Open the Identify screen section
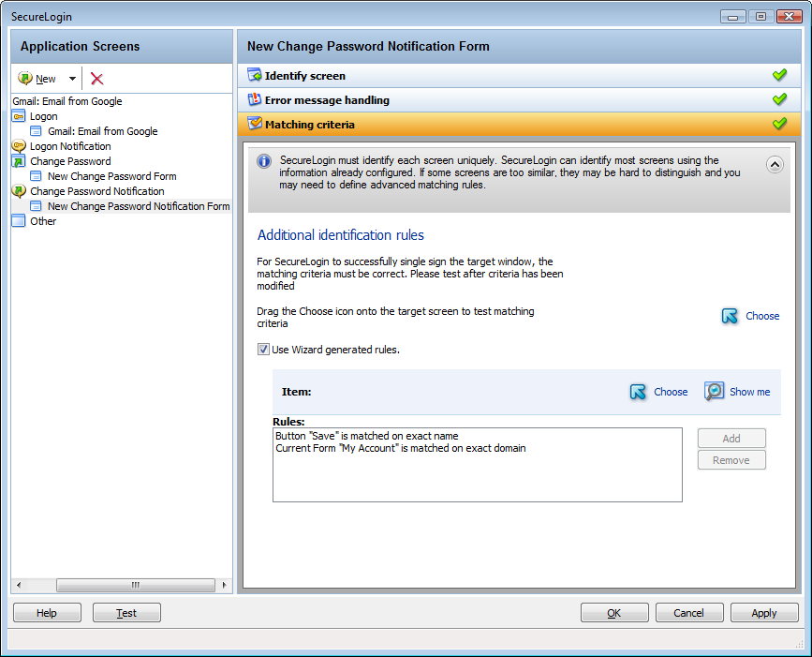The height and width of the screenshot is (657, 812). (x=519, y=76)
